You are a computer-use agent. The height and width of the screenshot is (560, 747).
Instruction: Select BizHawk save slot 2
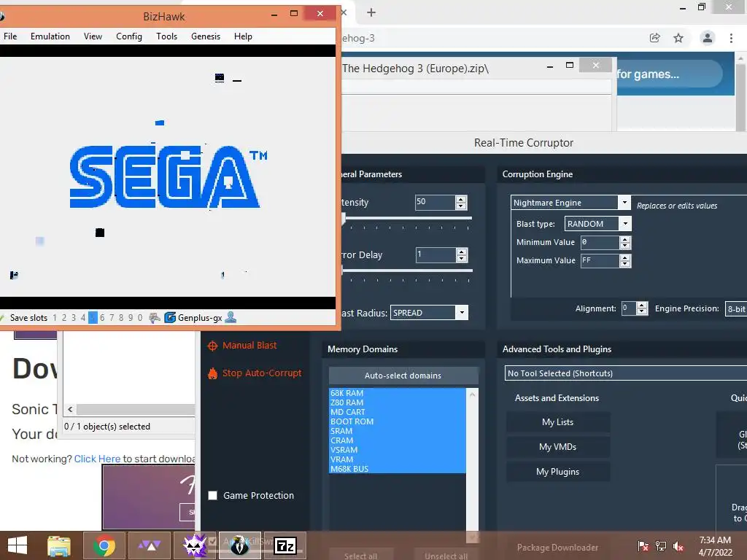tap(64, 318)
